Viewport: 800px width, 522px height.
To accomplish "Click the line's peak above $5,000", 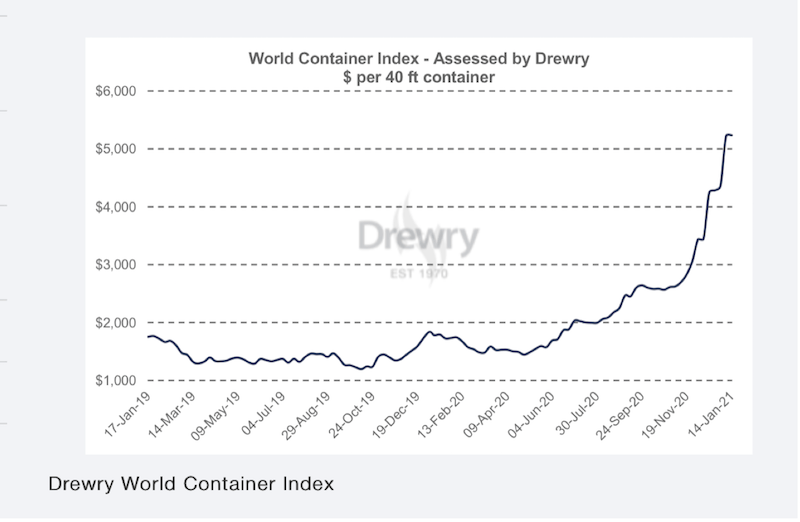I will [728, 134].
